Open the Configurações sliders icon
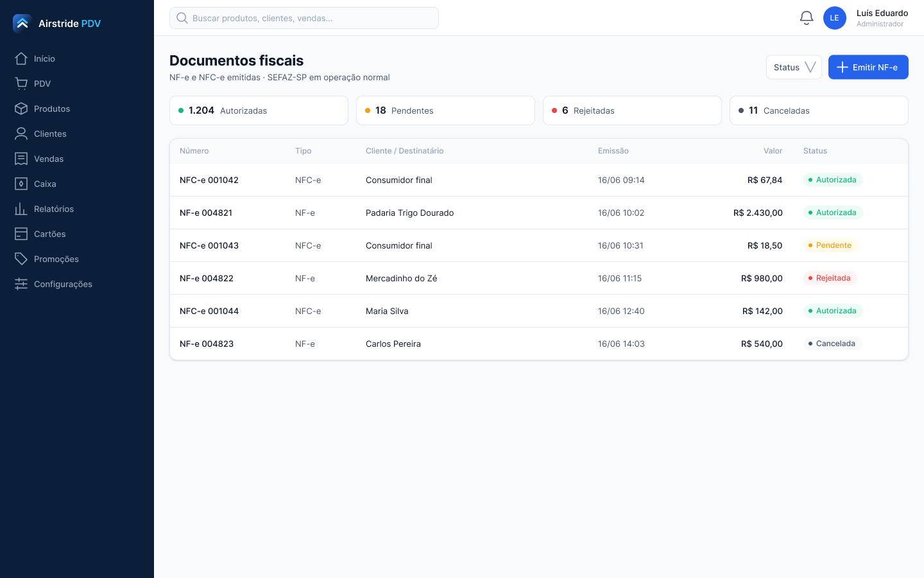The width and height of the screenshot is (924, 578). pos(21,284)
